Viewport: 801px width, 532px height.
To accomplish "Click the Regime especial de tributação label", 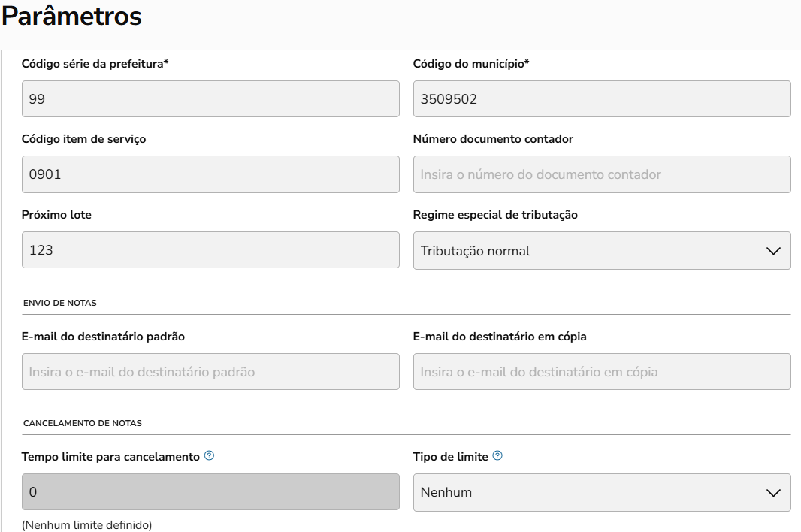I will 495,215.
